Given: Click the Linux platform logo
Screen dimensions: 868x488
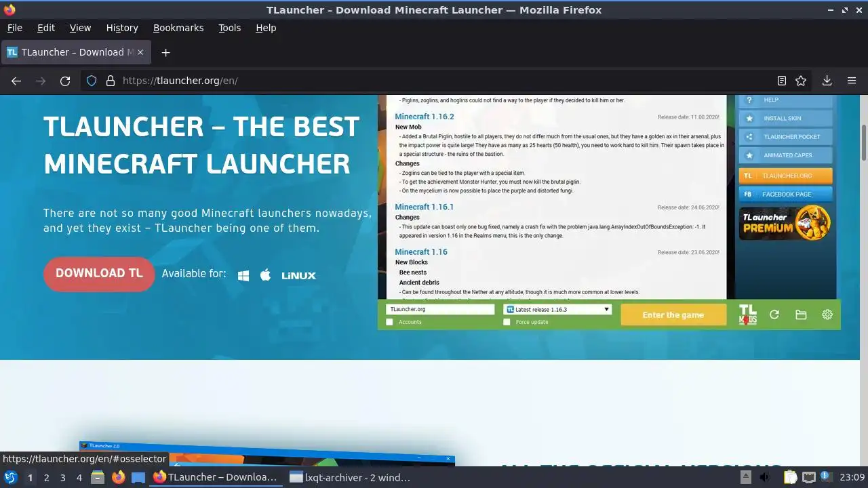Looking at the screenshot, I should (x=299, y=275).
